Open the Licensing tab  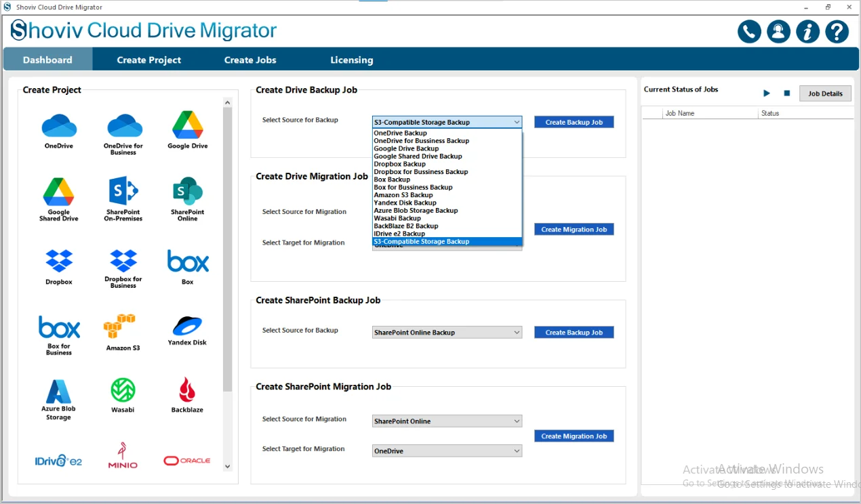click(351, 60)
